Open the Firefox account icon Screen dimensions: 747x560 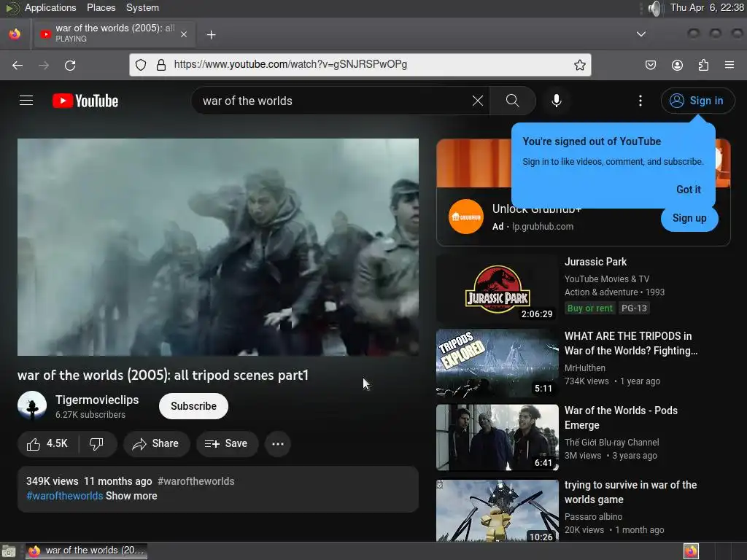pyautogui.click(x=677, y=65)
